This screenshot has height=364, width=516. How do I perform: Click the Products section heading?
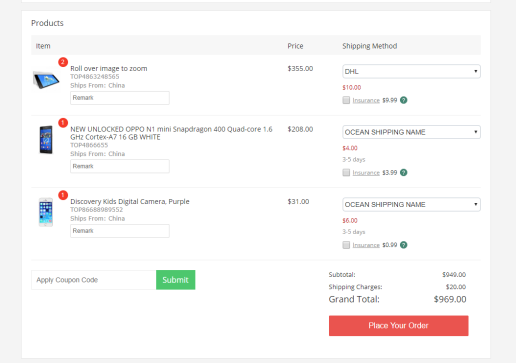tap(47, 23)
